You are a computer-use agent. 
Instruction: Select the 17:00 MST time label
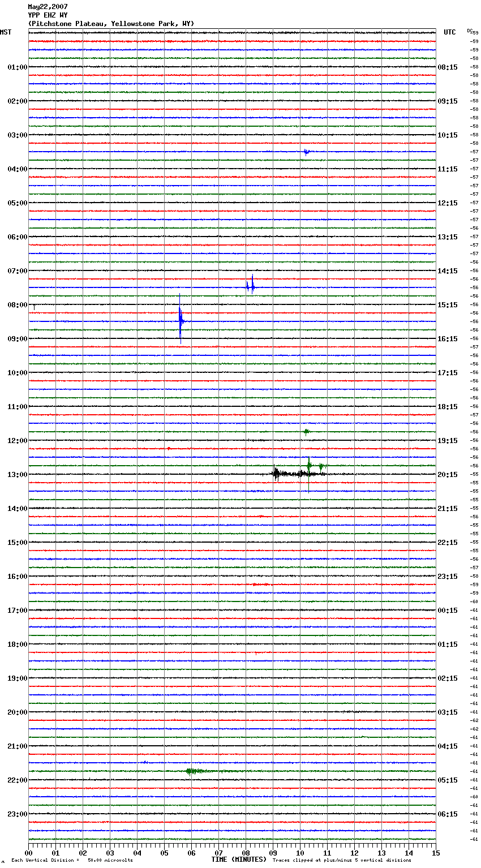tap(17, 611)
